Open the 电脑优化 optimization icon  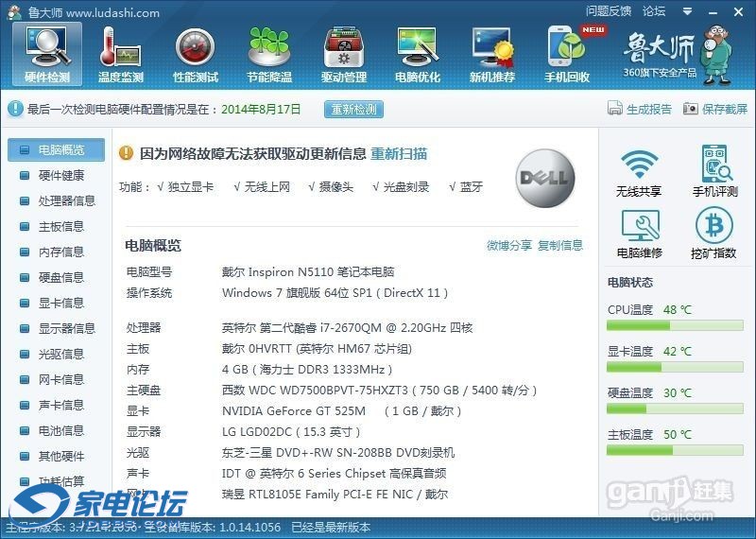(x=418, y=53)
